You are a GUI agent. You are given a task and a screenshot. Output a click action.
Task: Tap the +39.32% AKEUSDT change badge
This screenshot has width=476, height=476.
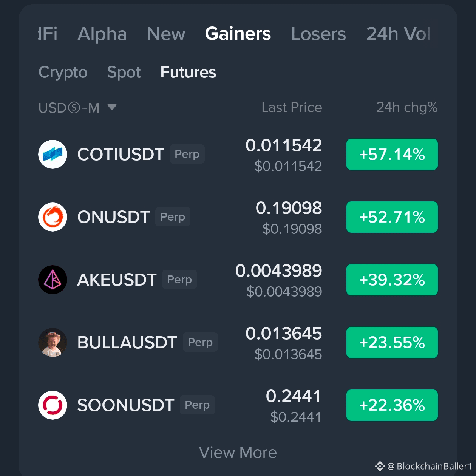point(392,280)
